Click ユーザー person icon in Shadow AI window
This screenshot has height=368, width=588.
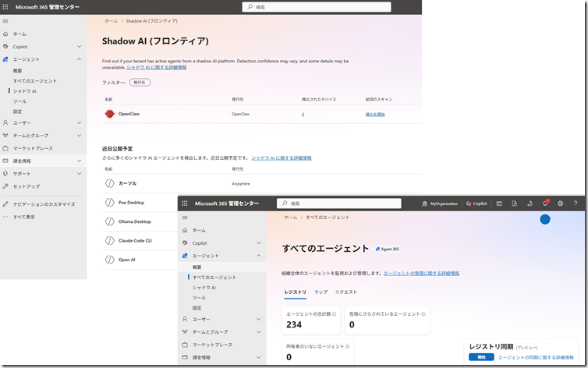click(x=5, y=122)
